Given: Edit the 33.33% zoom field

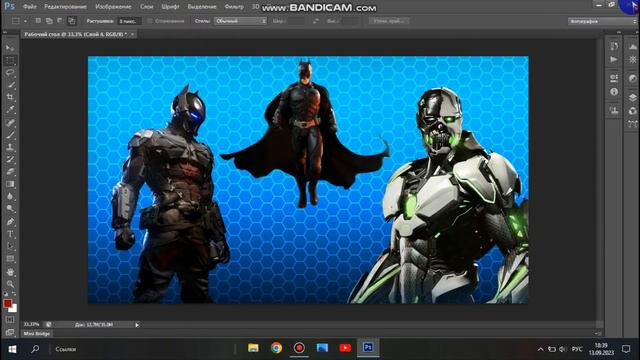Looking at the screenshot, I should point(31,324).
